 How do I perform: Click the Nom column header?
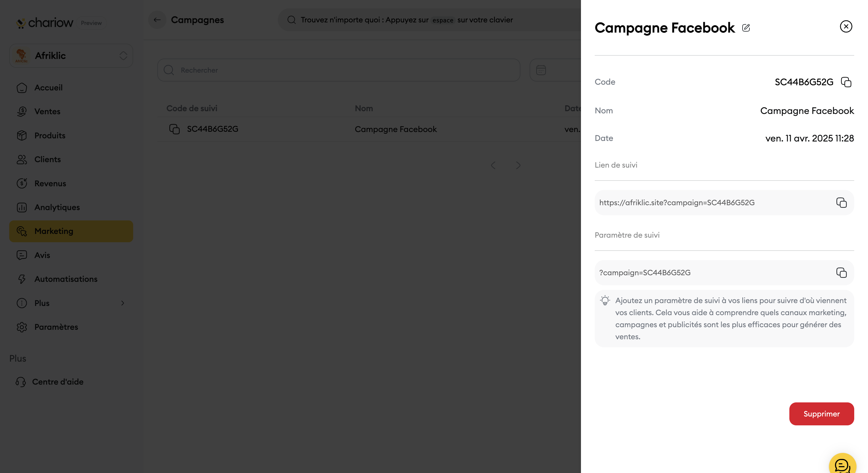coord(364,108)
